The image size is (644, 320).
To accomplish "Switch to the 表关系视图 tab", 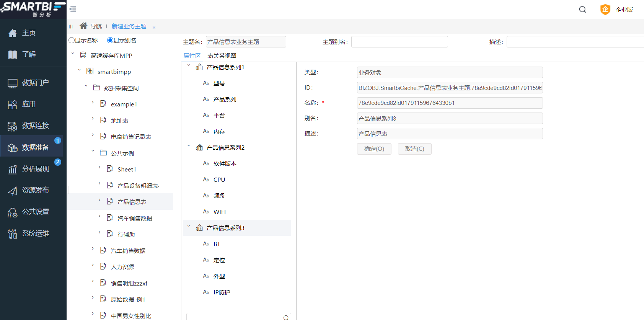I will point(222,56).
